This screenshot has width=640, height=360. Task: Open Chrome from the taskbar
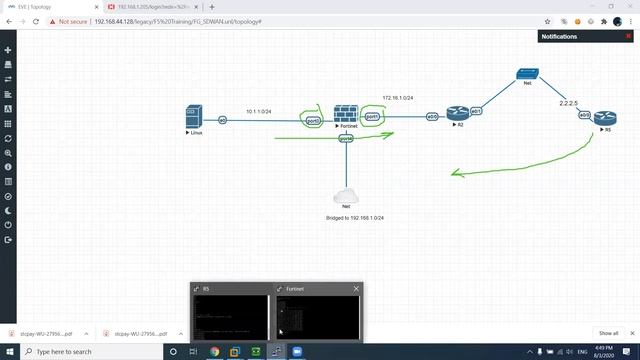pos(214,351)
